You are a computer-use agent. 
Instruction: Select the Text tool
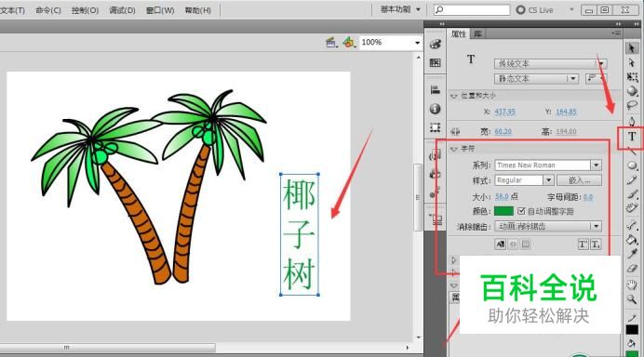(632, 137)
